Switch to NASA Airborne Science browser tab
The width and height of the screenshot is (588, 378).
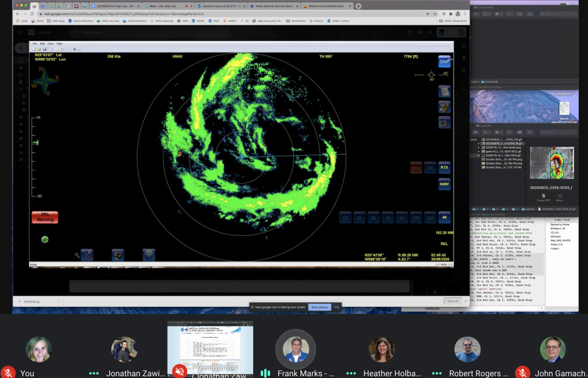coord(274,6)
